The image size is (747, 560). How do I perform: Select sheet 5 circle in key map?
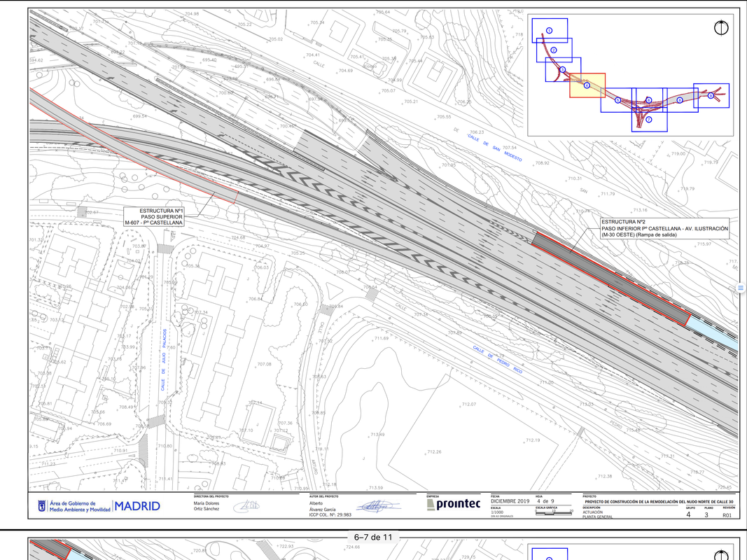[618, 100]
